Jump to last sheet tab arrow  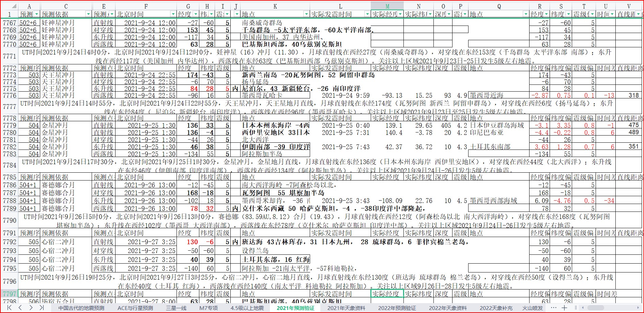tap(42, 308)
